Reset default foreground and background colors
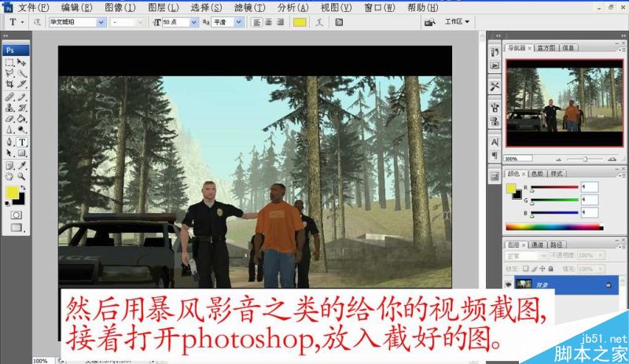This screenshot has width=629, height=364. (7, 204)
